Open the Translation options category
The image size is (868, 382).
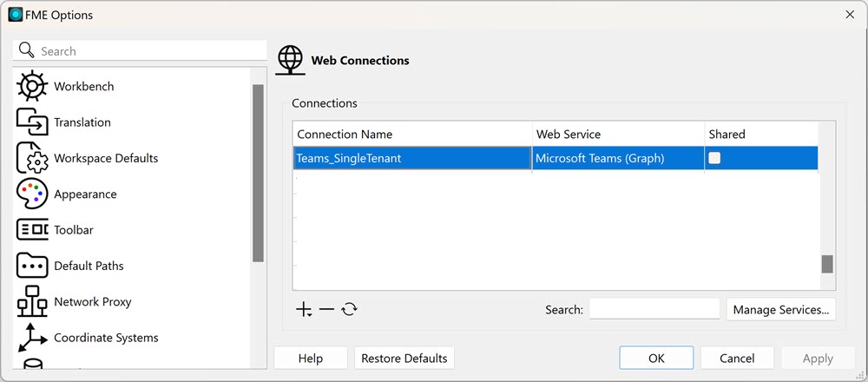[82, 122]
